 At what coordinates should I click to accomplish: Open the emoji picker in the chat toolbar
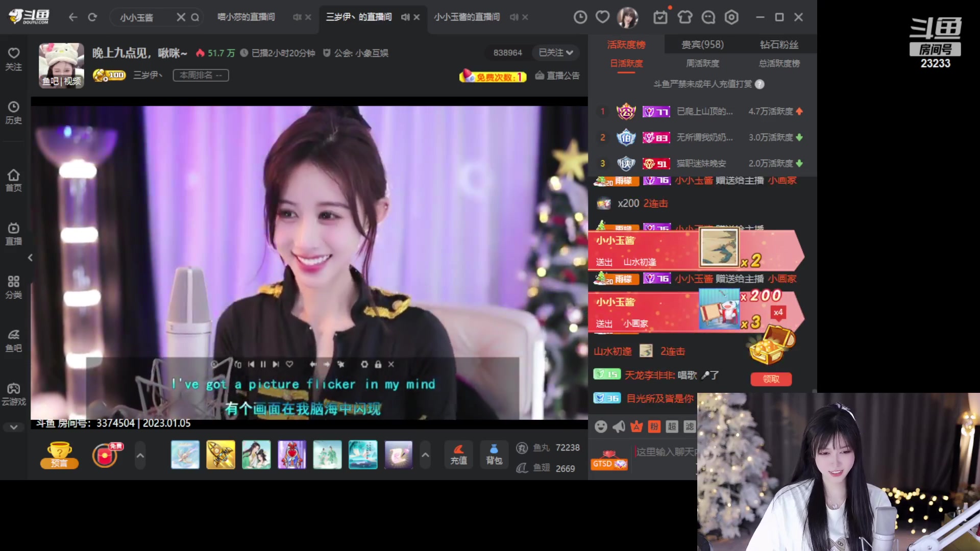(x=601, y=427)
